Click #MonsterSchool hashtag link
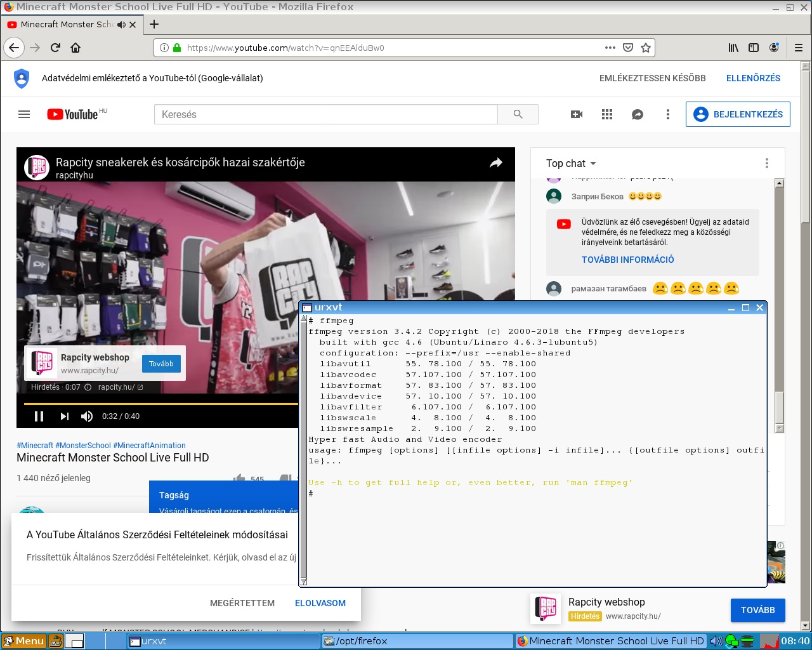 click(83, 446)
